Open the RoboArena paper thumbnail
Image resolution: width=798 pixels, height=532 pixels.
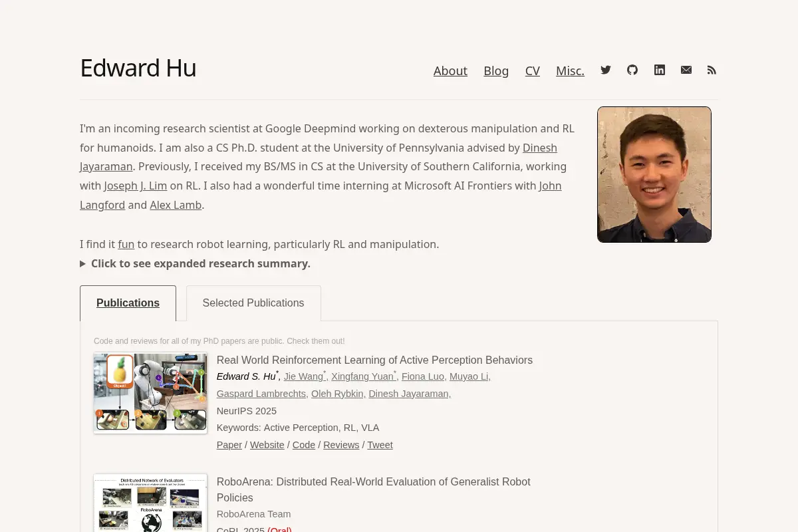(150, 503)
